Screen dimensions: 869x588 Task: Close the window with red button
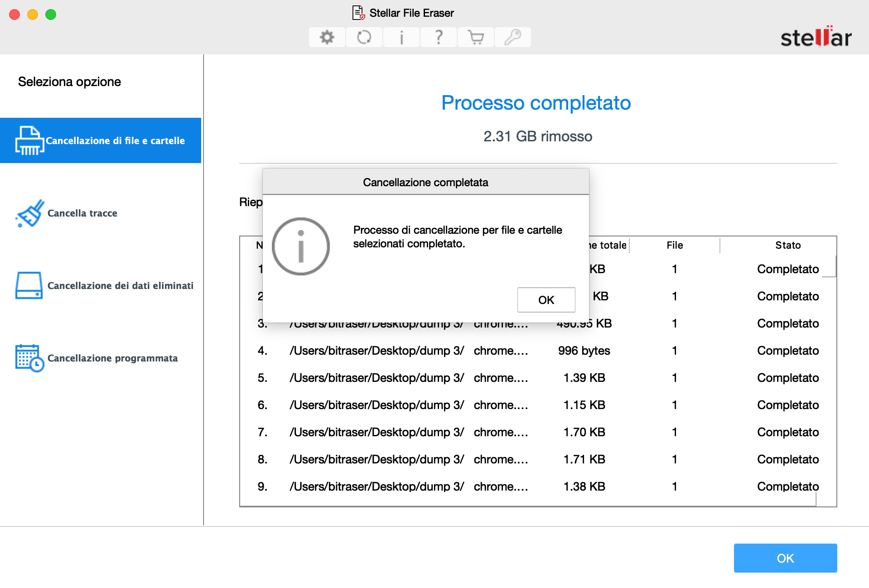point(14,14)
